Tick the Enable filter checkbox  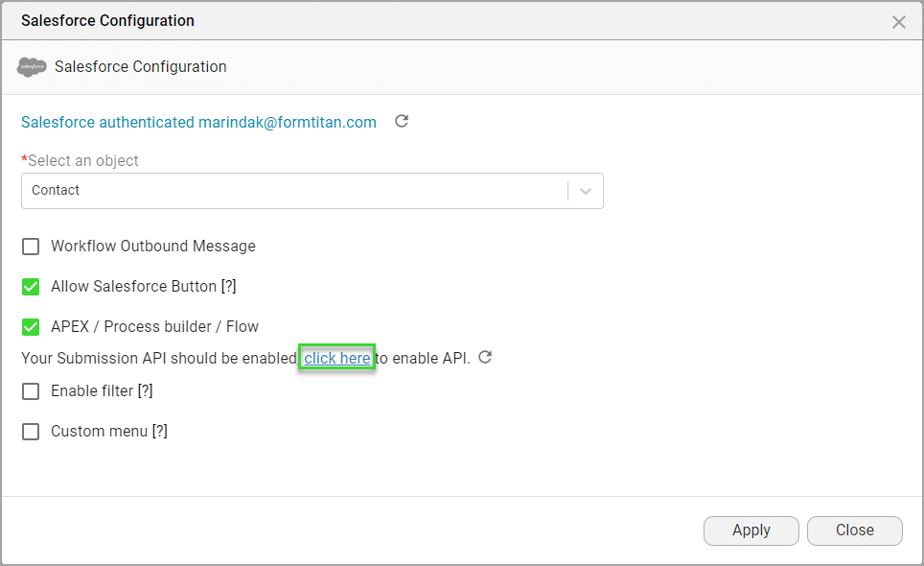click(32, 391)
